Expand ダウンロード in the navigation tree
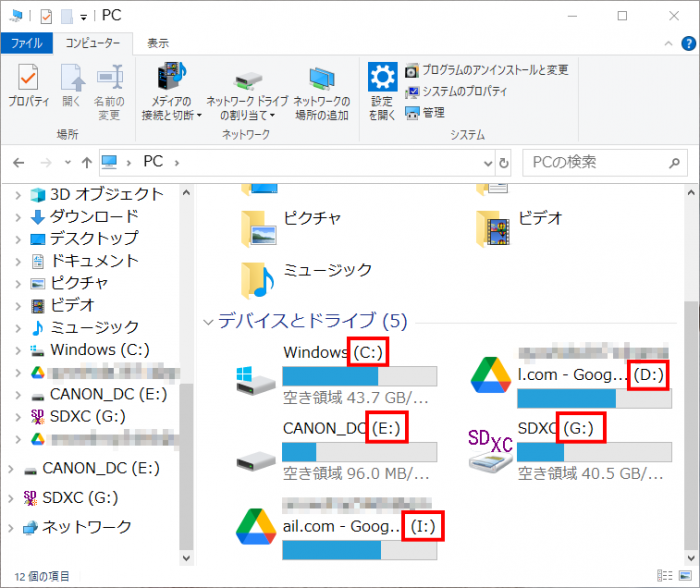 [x=19, y=217]
